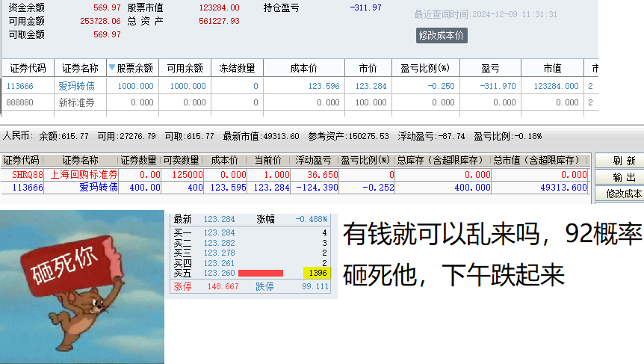Select the SHRQ88 code cell
The height and width of the screenshot is (364, 644).
[28, 175]
